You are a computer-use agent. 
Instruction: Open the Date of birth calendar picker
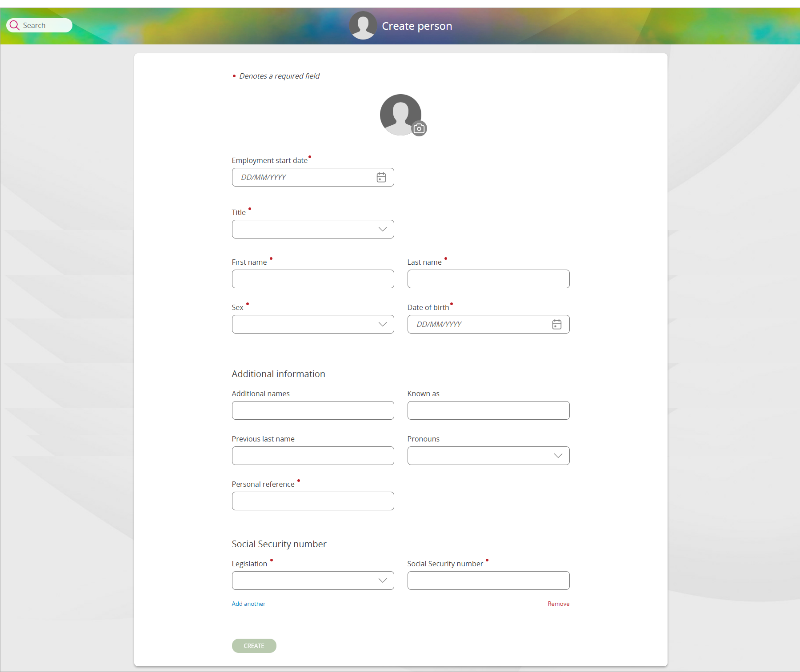(x=556, y=325)
